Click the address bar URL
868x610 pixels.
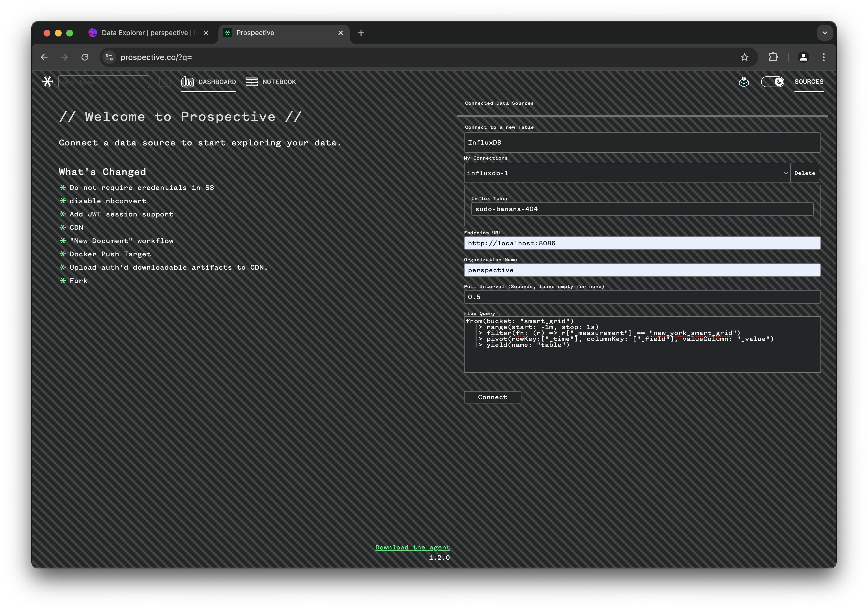(156, 57)
